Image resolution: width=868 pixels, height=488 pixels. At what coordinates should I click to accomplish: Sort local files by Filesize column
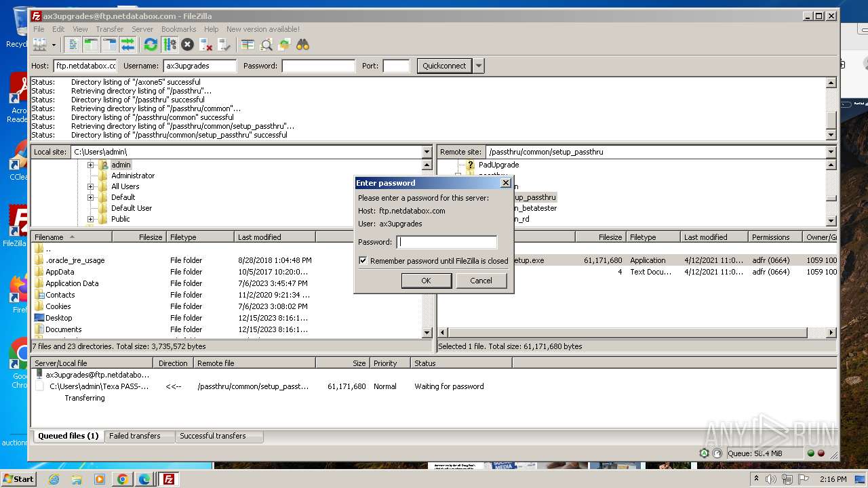point(140,237)
